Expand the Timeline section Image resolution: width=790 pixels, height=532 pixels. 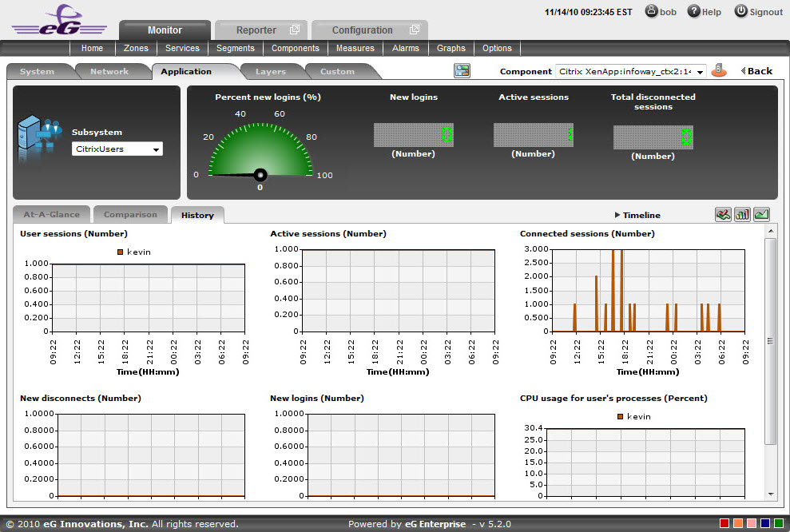(x=637, y=215)
